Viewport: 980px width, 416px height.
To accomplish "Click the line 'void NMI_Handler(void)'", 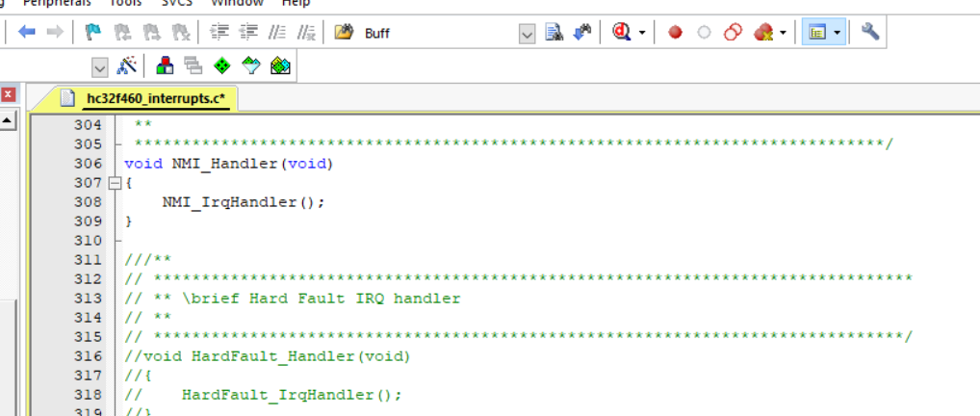I will click(229, 164).
